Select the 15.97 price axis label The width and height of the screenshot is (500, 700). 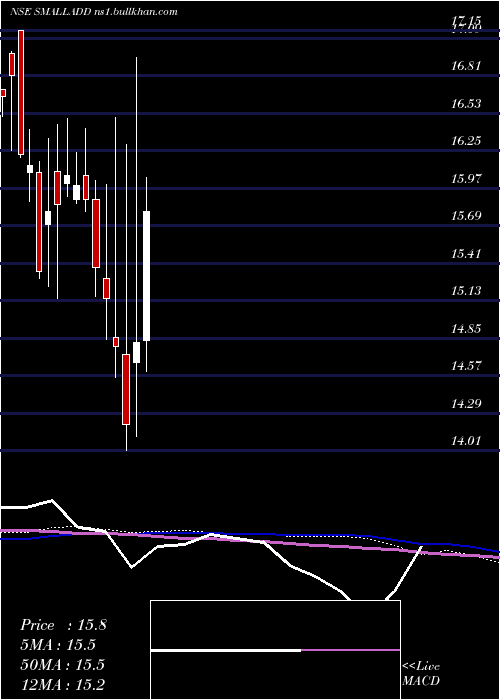pos(466,179)
